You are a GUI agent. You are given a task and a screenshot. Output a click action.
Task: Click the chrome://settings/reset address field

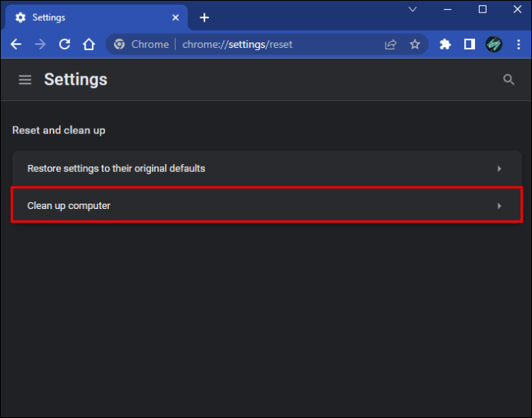coord(237,45)
